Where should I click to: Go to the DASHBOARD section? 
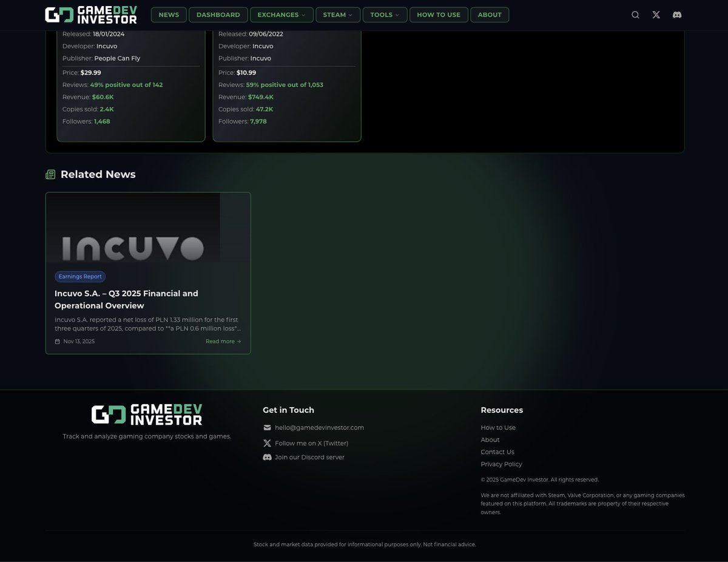click(218, 15)
